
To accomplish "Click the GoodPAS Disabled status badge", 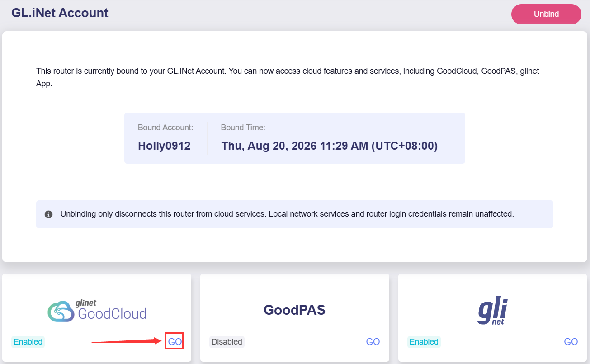I will click(x=227, y=342).
